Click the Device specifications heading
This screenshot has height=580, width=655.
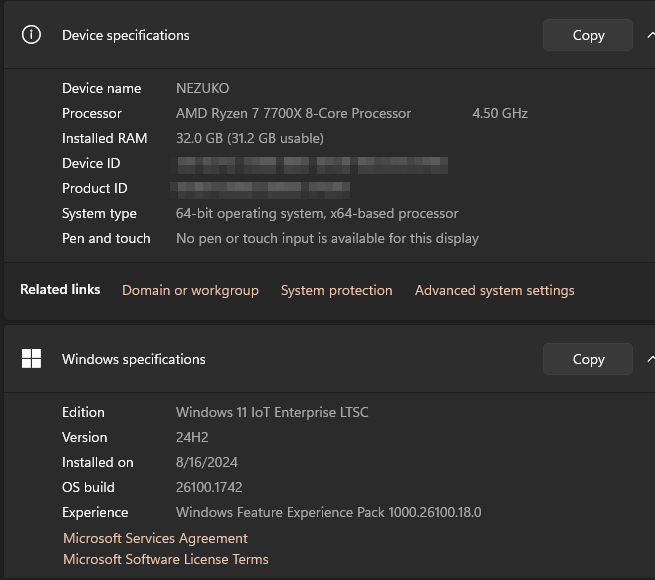pos(125,35)
